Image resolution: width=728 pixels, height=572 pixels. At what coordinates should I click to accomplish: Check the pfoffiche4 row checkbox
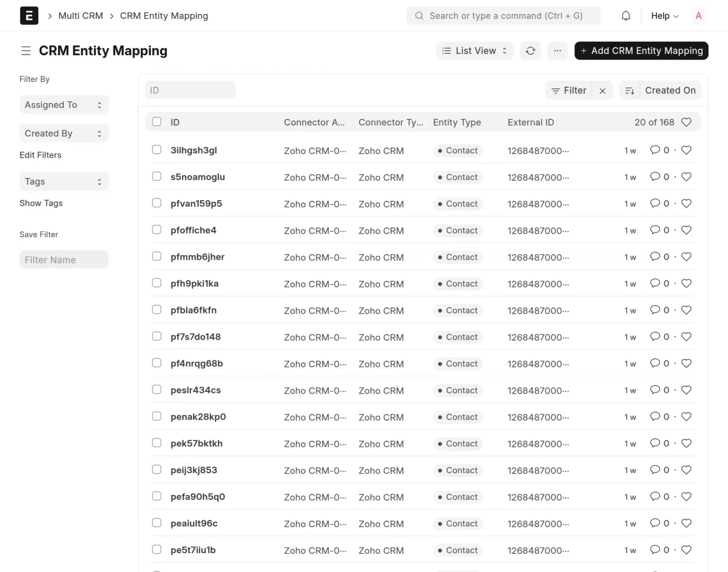click(157, 230)
